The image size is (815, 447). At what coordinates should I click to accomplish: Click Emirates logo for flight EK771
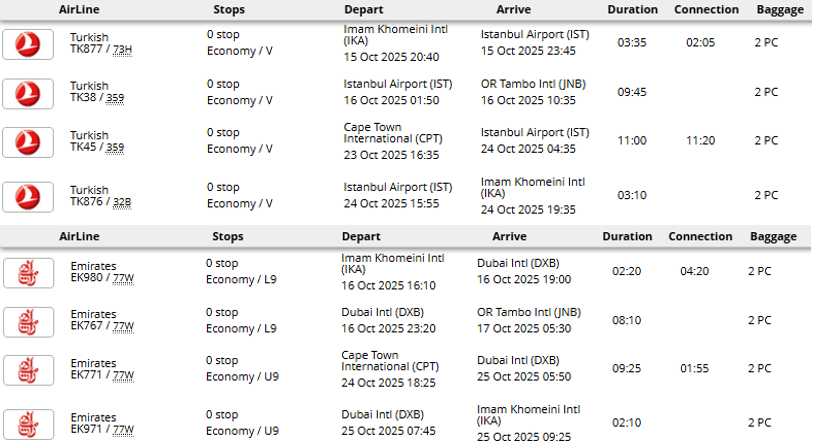coord(27,370)
